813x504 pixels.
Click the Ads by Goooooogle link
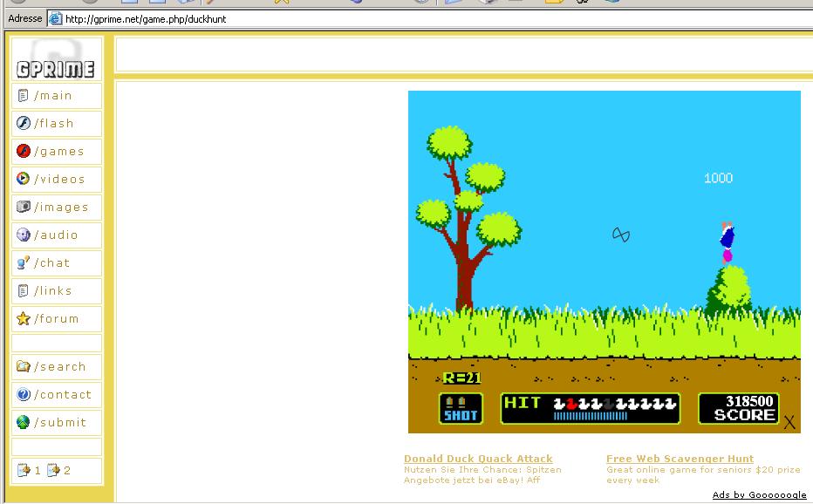(759, 495)
